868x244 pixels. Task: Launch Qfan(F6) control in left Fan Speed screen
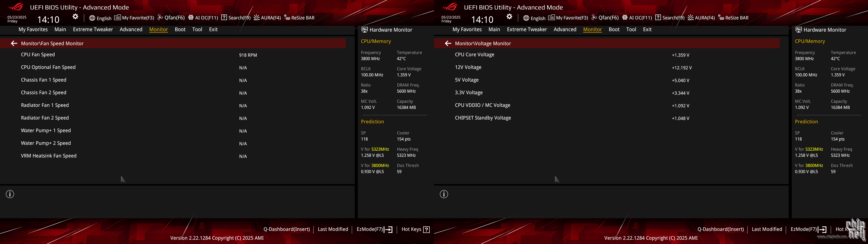click(x=171, y=18)
